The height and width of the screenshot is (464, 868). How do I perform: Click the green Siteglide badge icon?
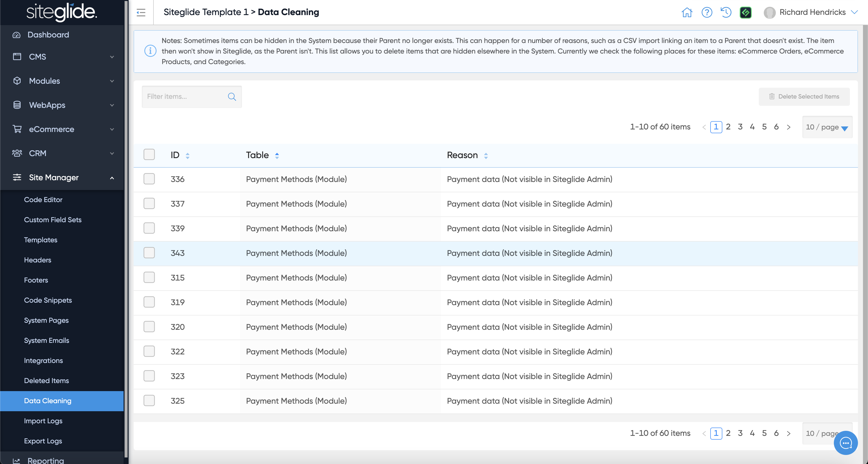click(745, 13)
